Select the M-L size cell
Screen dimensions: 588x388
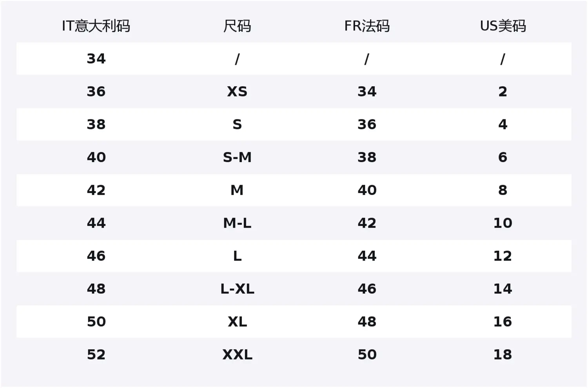(x=237, y=223)
